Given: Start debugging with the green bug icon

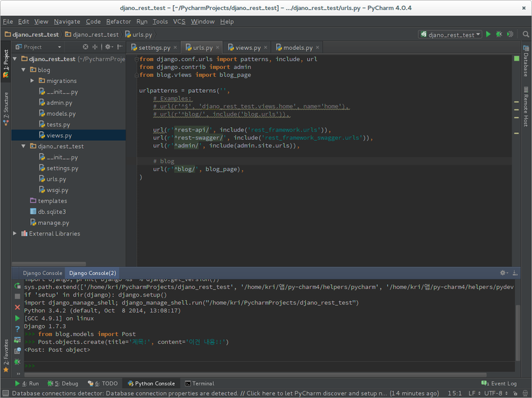Looking at the screenshot, I should point(499,34).
